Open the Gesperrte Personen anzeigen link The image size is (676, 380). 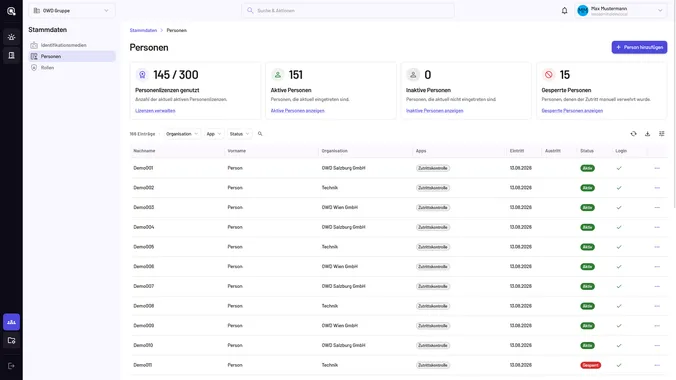572,111
